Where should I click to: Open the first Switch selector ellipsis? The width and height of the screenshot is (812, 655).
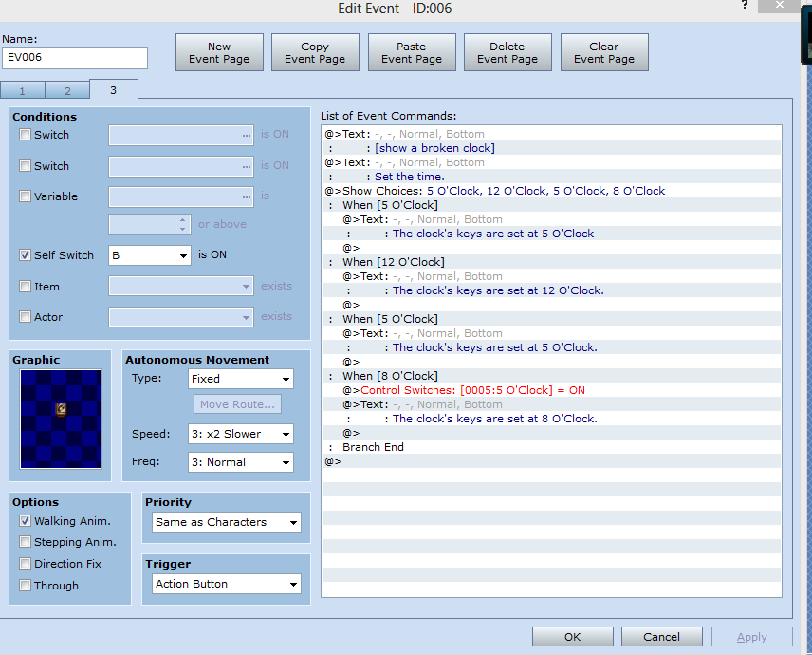click(246, 135)
